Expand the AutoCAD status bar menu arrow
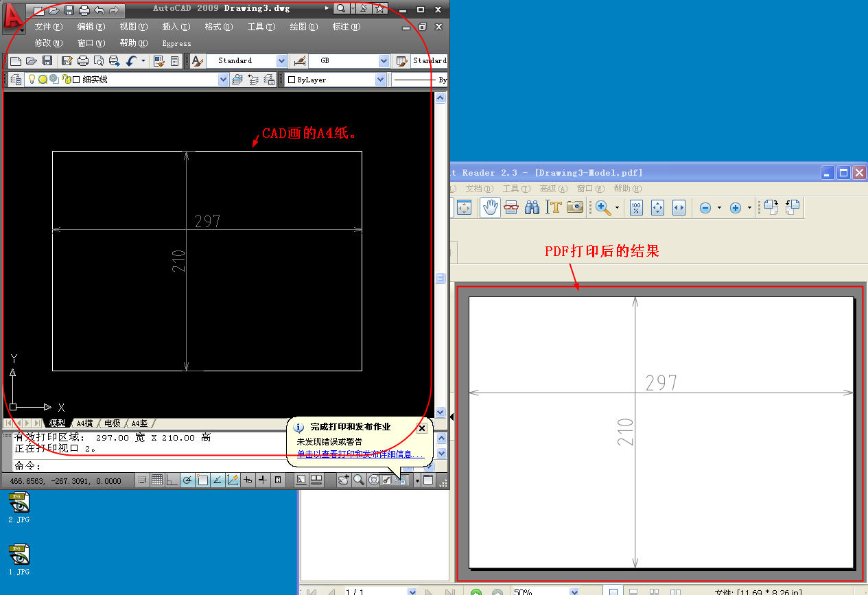 point(417,480)
